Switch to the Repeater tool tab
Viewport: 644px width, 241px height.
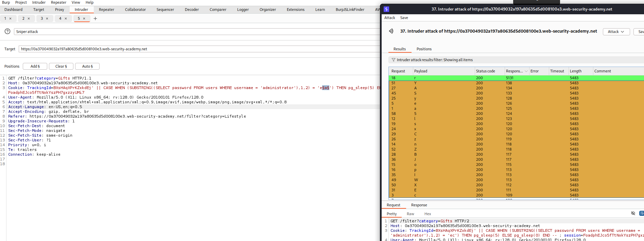click(106, 10)
